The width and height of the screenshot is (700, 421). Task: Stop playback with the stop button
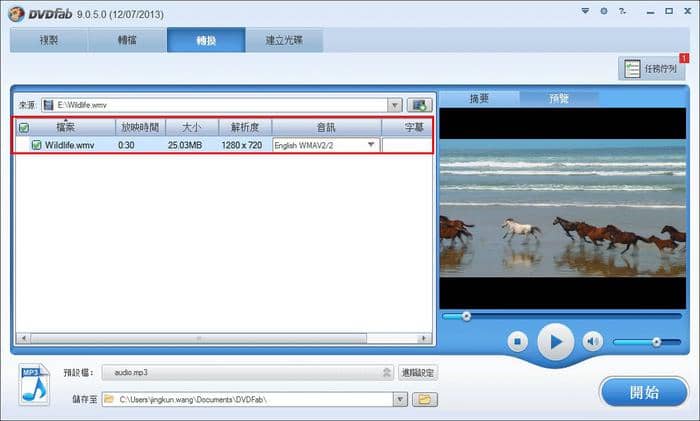click(518, 342)
